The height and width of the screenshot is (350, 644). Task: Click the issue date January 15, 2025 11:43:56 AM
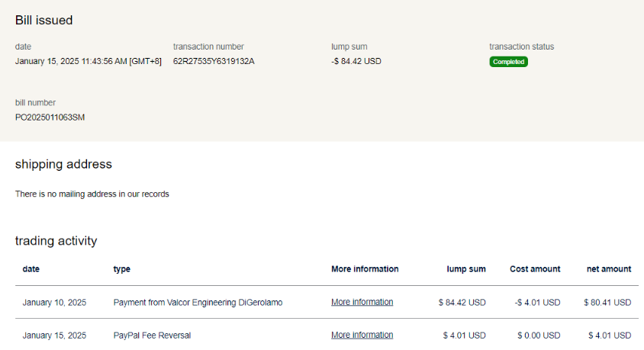[88, 61]
